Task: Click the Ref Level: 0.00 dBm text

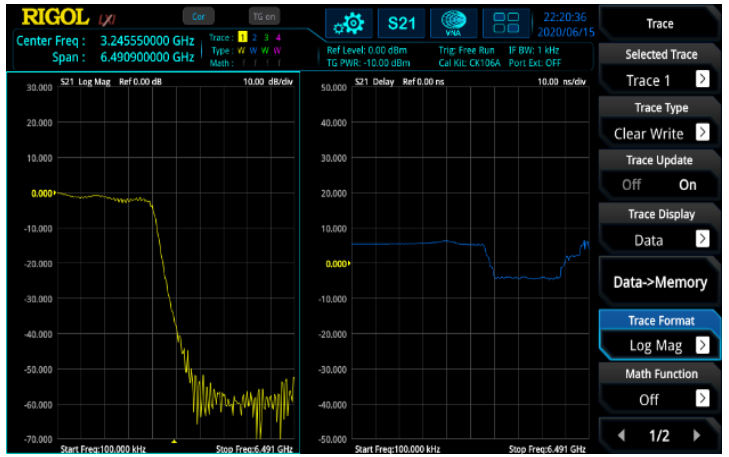Action: coord(366,50)
